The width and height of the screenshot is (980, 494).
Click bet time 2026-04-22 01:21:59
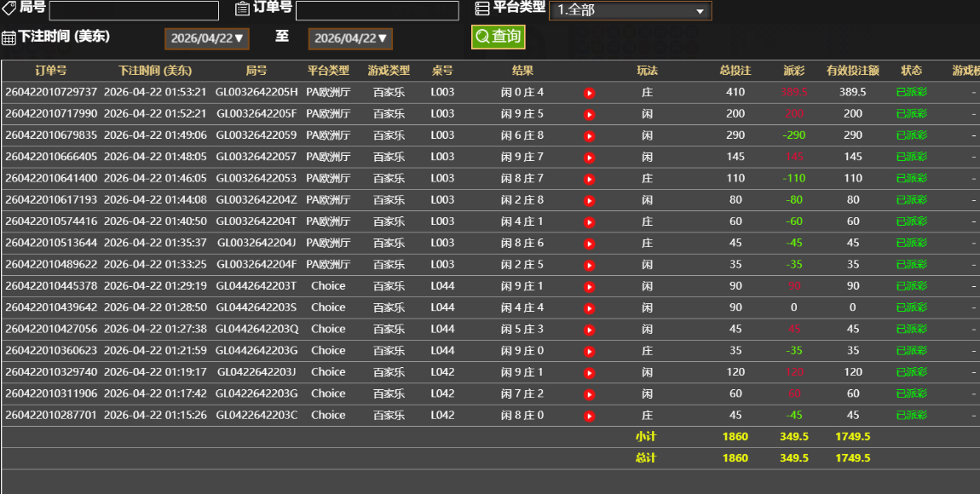155,350
